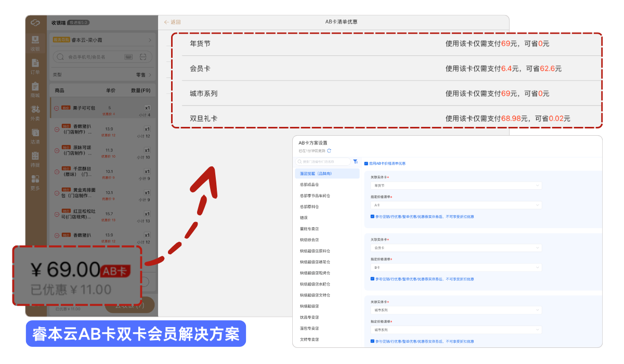
Task: Click refresh icon beside 已在1分钟前更新
Action: click(x=329, y=151)
